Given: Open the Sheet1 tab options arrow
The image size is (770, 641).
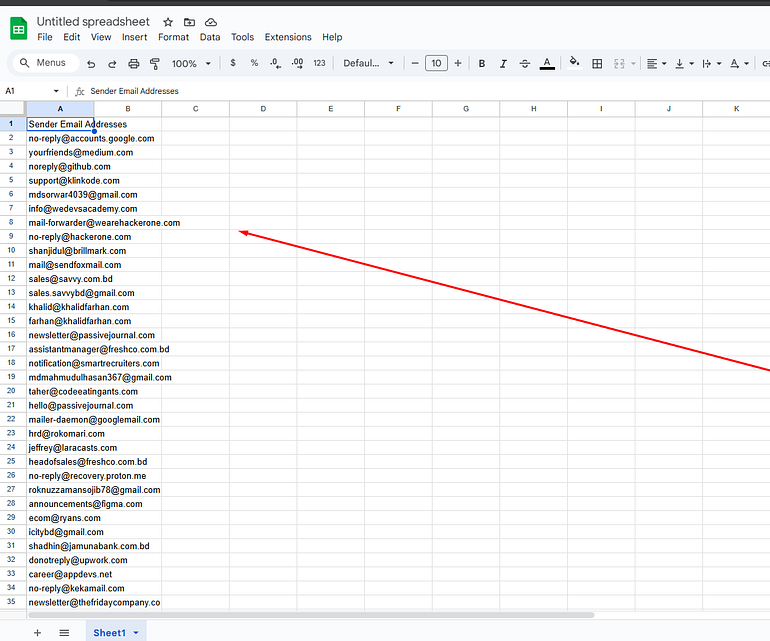Looking at the screenshot, I should pyautogui.click(x=136, y=633).
